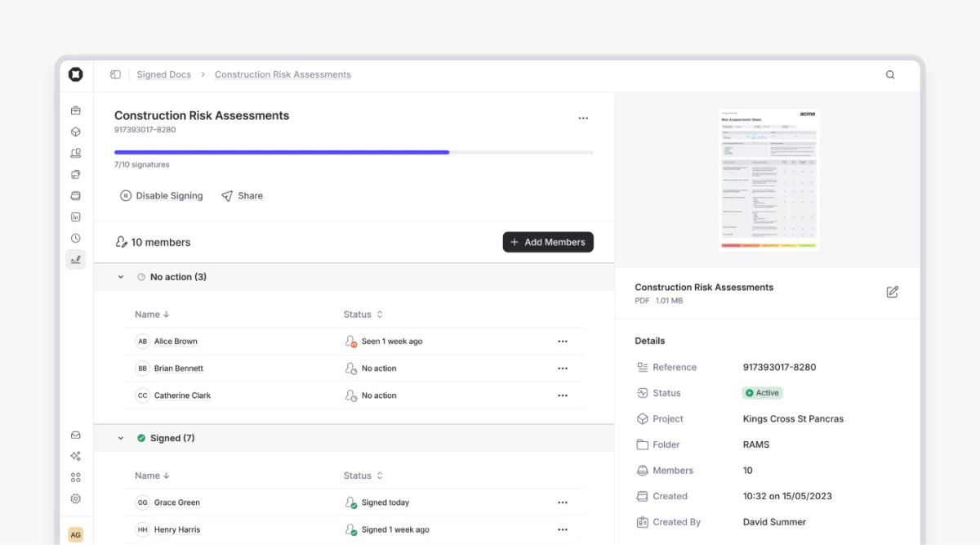Select reference number 917393017-8280 in Details
The image size is (980, 545).
[779, 368]
